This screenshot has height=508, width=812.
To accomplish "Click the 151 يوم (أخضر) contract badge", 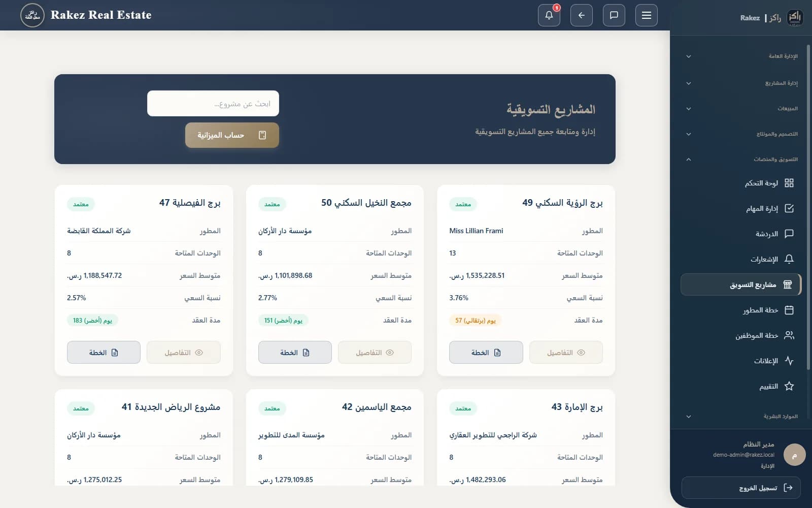I will 283,321.
